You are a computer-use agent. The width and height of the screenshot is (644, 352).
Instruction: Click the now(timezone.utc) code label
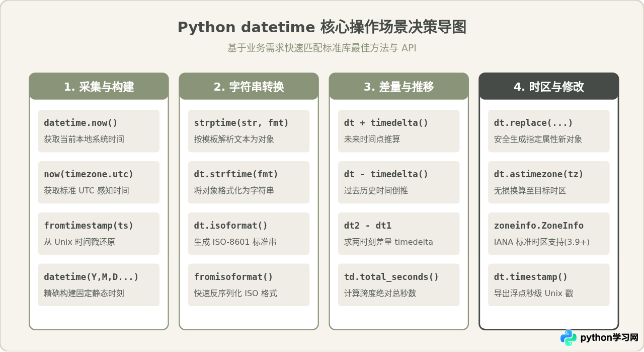89,174
